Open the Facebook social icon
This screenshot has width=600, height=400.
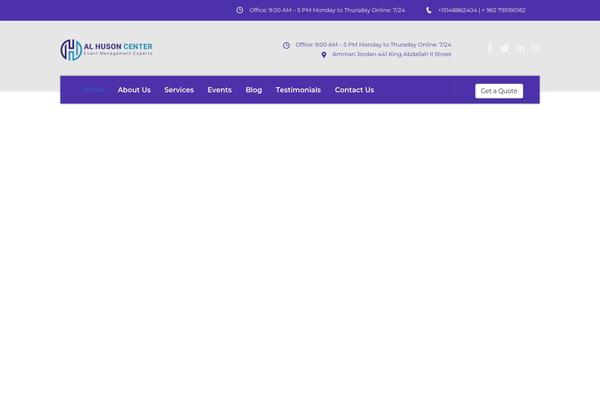click(490, 49)
